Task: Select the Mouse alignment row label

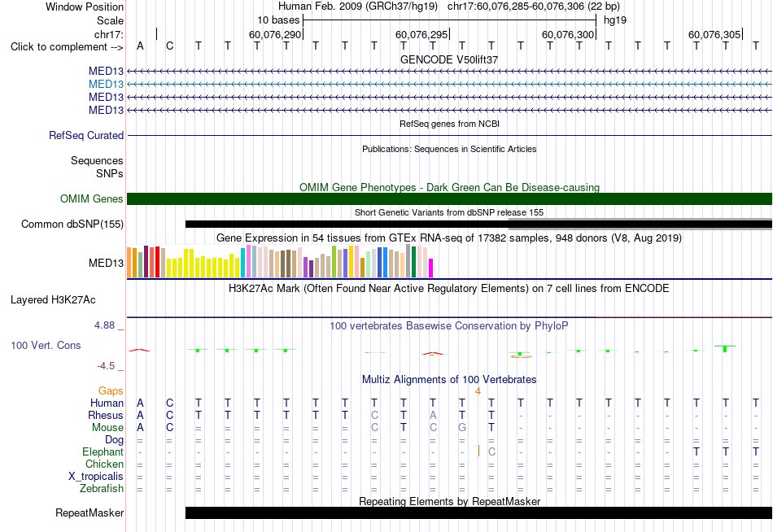Action: click(107, 428)
